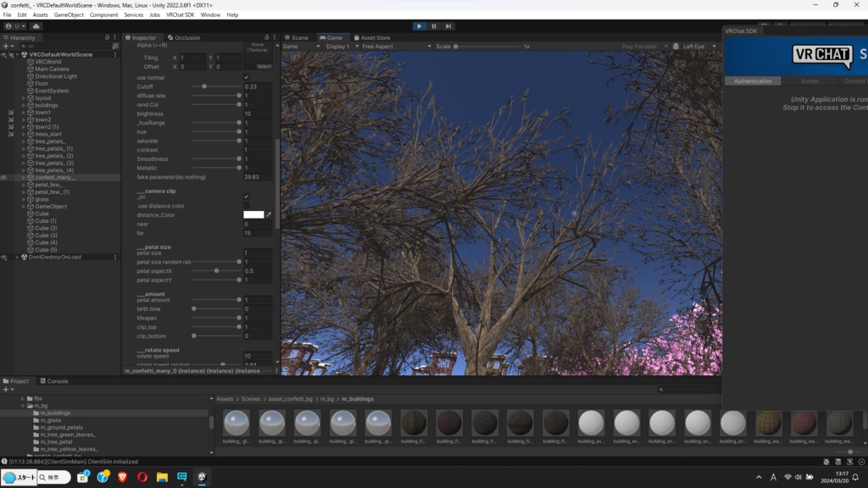Screen dimensions: 868x488
Task: Toggle scene visibility for VRCDefaultWorldScene
Action: click(x=4, y=55)
